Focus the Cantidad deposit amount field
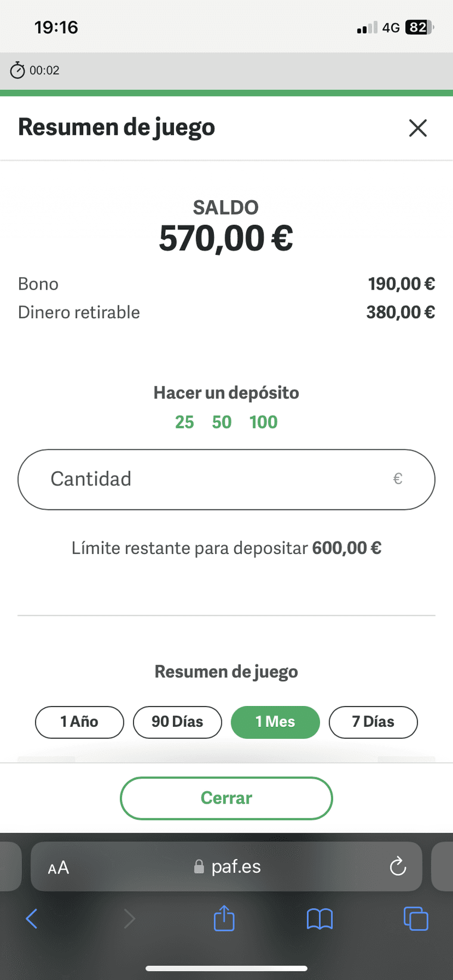 (226, 480)
